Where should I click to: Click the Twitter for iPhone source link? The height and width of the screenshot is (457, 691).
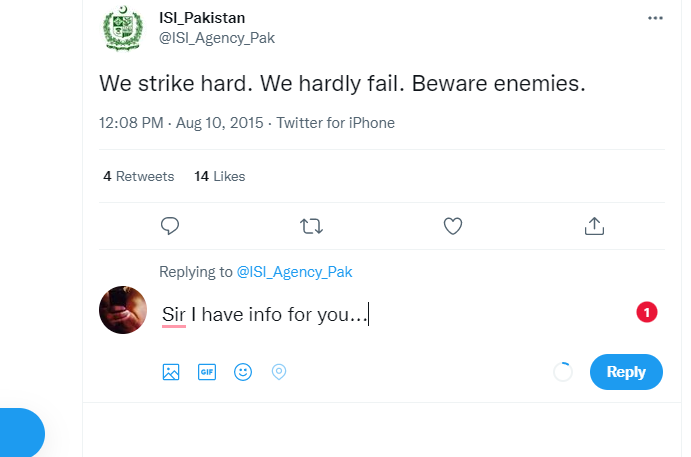(335, 123)
